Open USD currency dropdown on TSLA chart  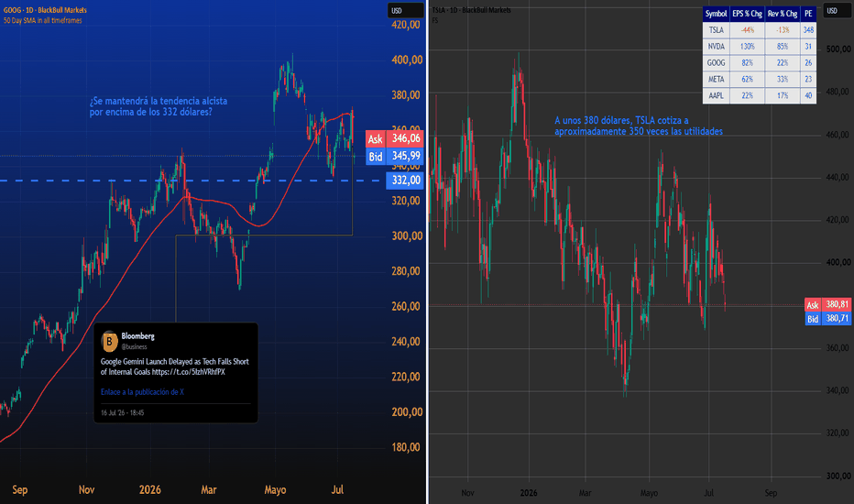tap(837, 10)
